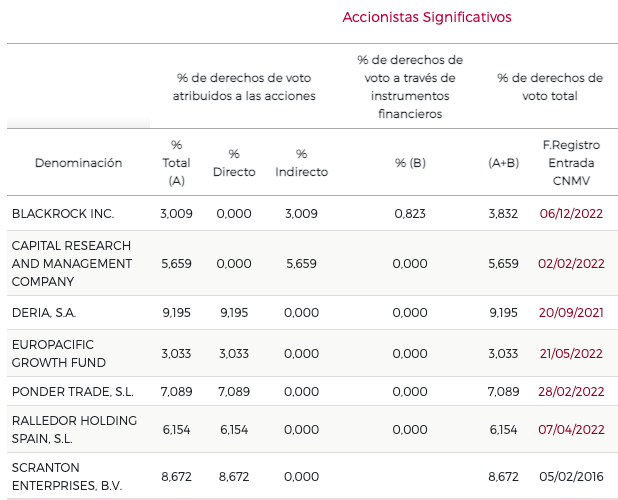This screenshot has width=618, height=500.
Task: Open the 05/02/2016 Scranton date entry
Action: 572,476
